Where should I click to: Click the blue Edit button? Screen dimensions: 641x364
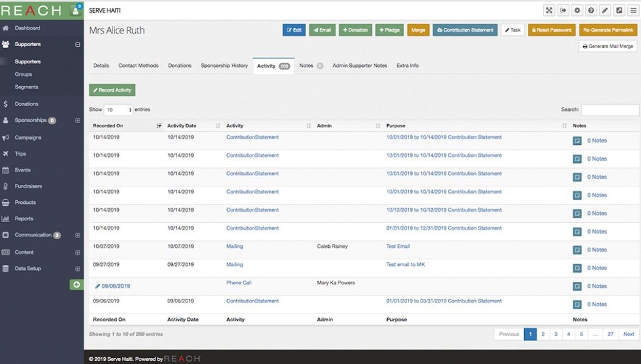pos(294,30)
